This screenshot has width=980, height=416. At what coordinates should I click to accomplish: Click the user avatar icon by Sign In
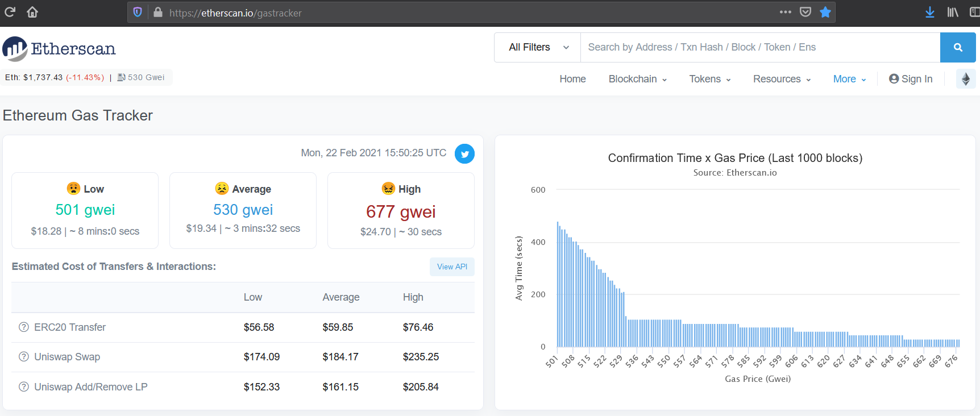coord(894,79)
